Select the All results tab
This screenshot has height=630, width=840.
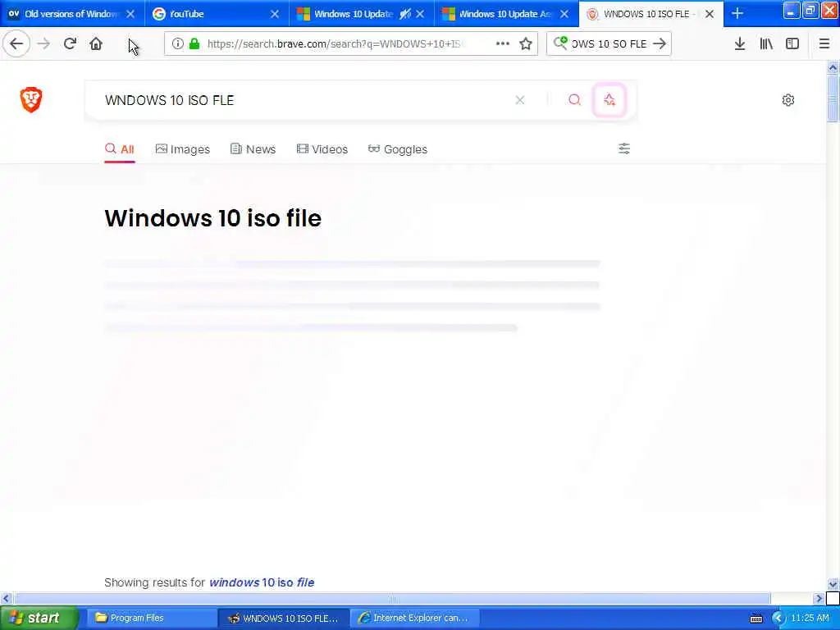(x=120, y=149)
